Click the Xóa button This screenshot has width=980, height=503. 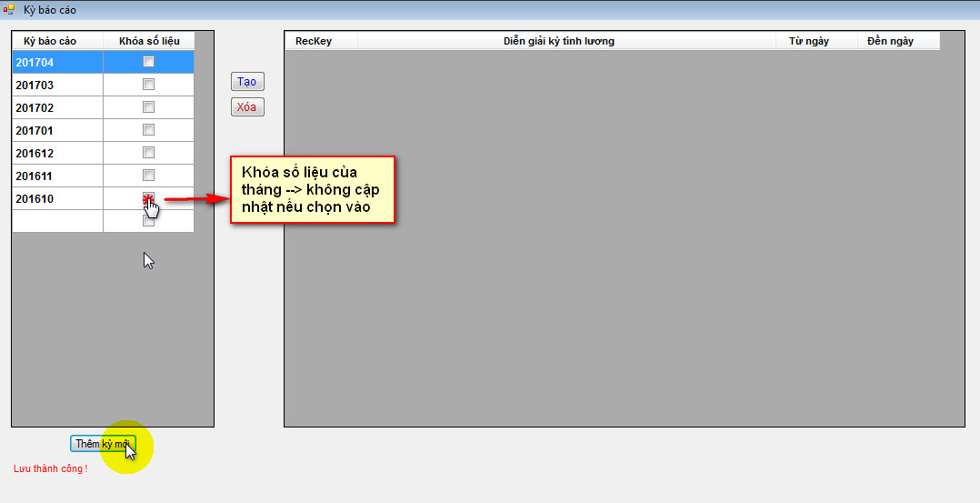247,107
